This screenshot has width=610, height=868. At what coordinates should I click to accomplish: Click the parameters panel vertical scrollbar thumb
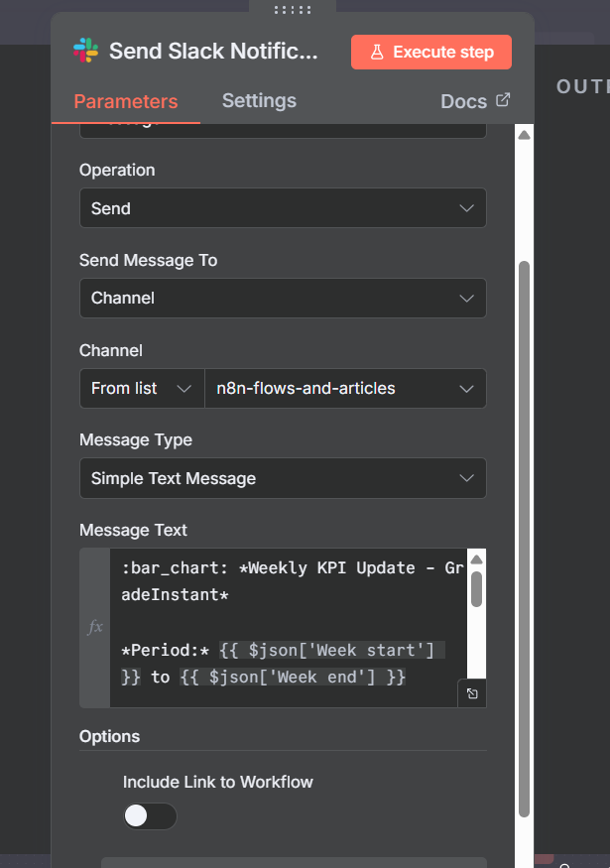click(524, 536)
